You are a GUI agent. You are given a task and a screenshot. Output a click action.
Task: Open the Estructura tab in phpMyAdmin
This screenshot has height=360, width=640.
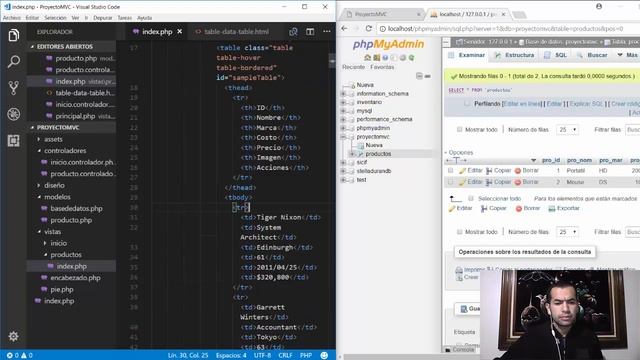pos(514,55)
